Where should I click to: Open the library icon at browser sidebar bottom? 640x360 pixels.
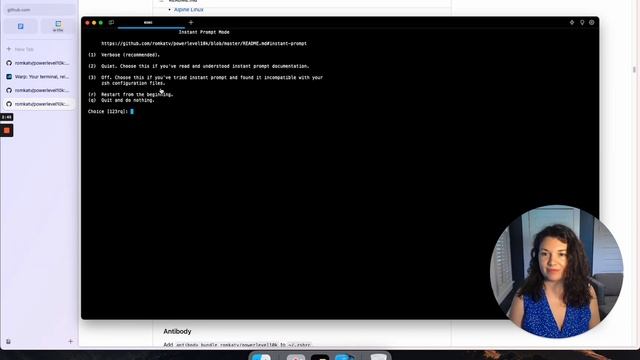coord(8,341)
